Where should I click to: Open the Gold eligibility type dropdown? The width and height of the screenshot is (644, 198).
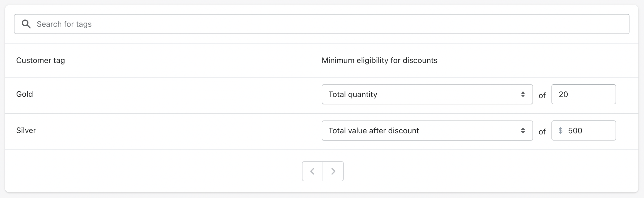click(427, 94)
